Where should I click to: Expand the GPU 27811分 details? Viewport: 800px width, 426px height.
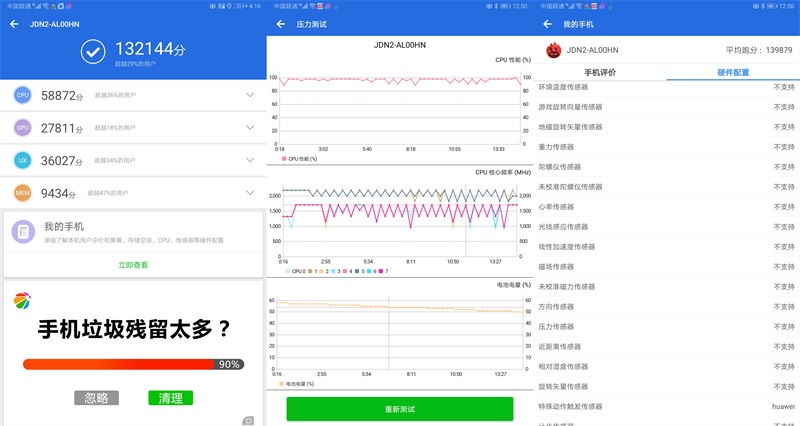point(250,128)
